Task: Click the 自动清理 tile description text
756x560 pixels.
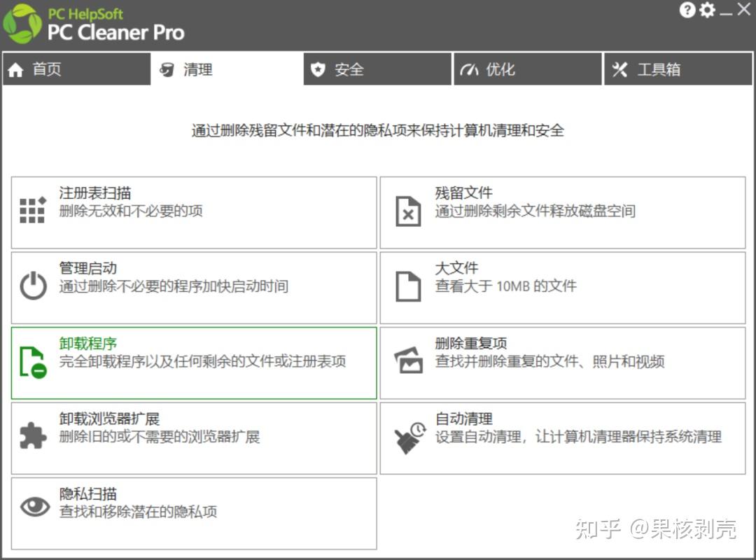Action: 577,438
